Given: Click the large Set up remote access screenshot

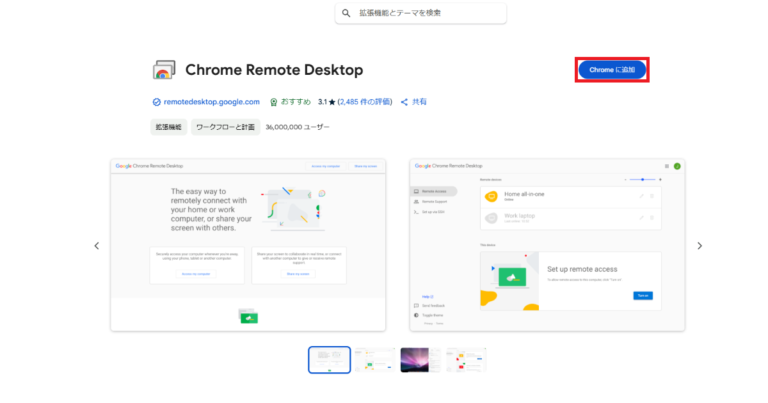Looking at the screenshot, I should tap(547, 244).
